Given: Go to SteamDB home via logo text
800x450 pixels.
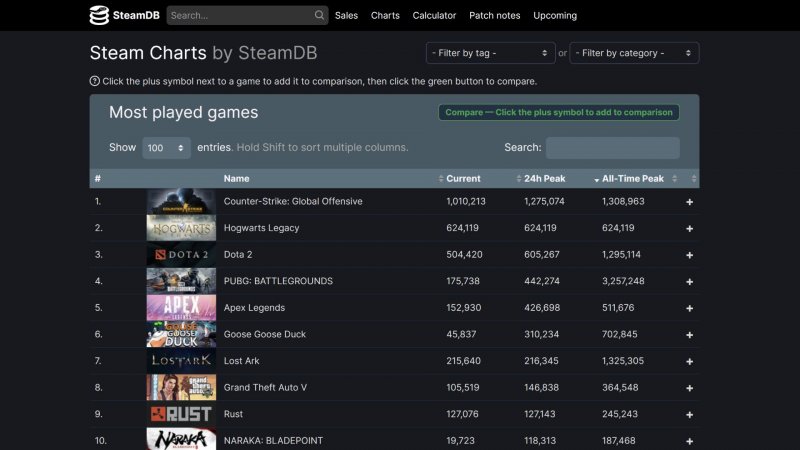Looking at the screenshot, I should pyautogui.click(x=136, y=15).
